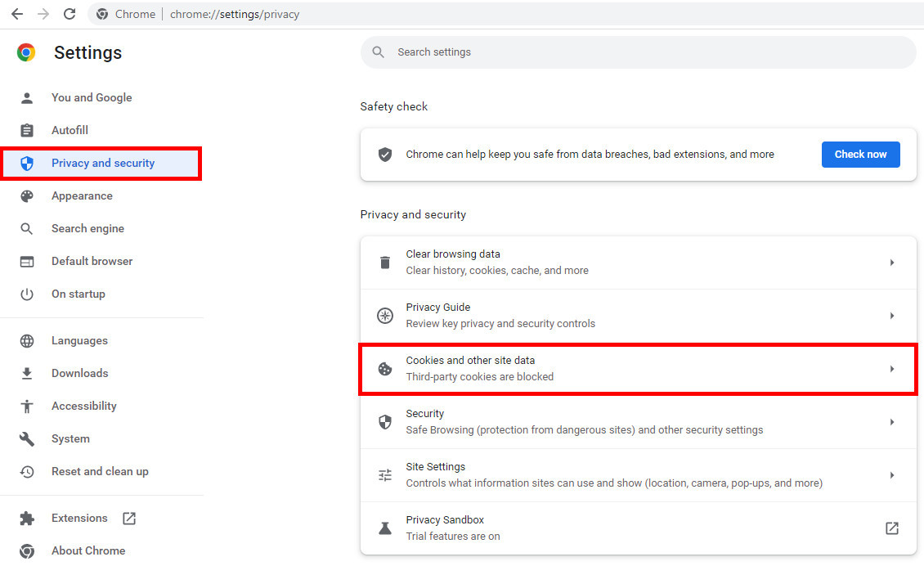Viewport: 924px width, 566px height.
Task: Click the magnifier icon for Search engine
Action: (x=26, y=229)
